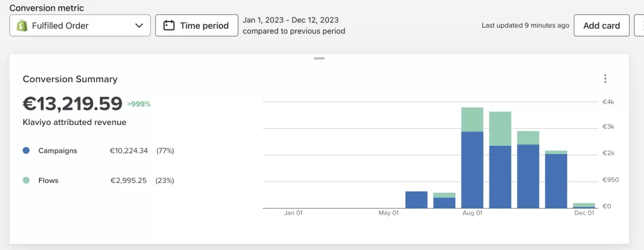This screenshot has height=250, width=644.
Task: Click the Shopify bag icon
Action: tap(22, 26)
